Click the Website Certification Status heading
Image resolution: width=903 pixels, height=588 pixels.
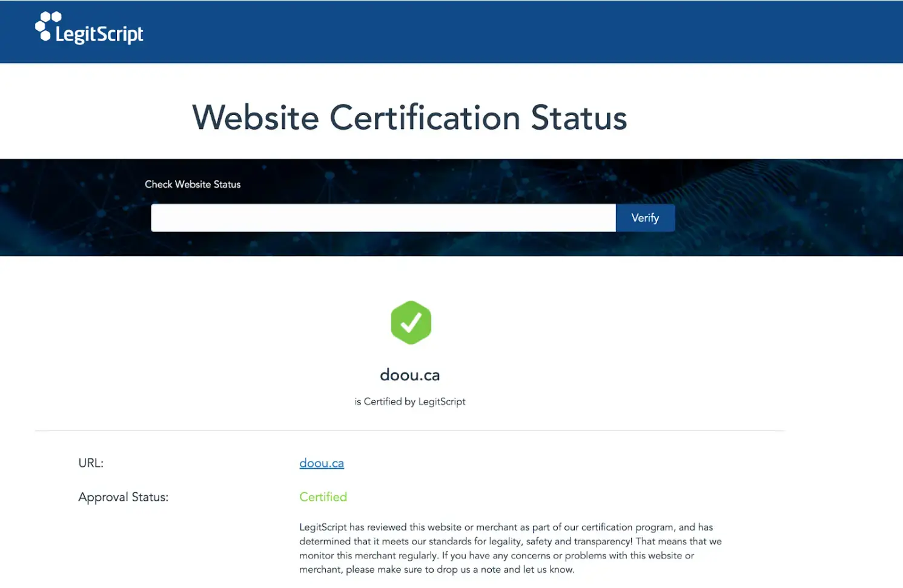click(409, 117)
